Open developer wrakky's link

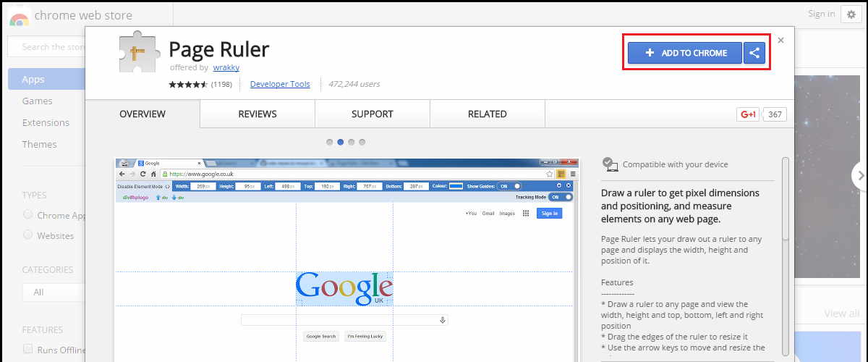226,67
